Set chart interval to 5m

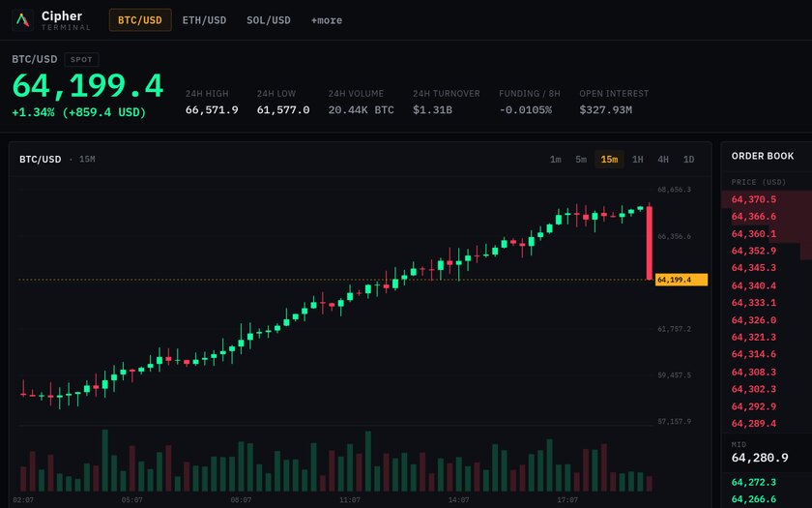[581, 159]
